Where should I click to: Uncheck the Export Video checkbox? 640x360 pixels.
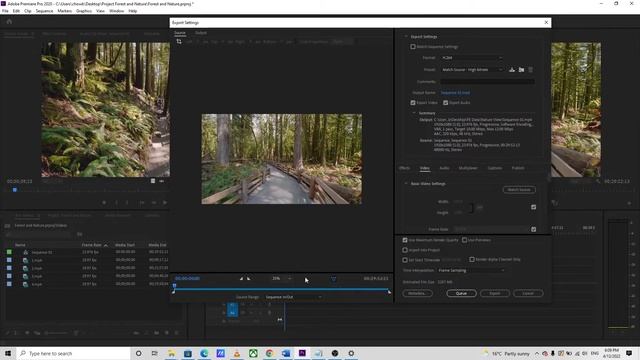pyautogui.click(x=413, y=102)
